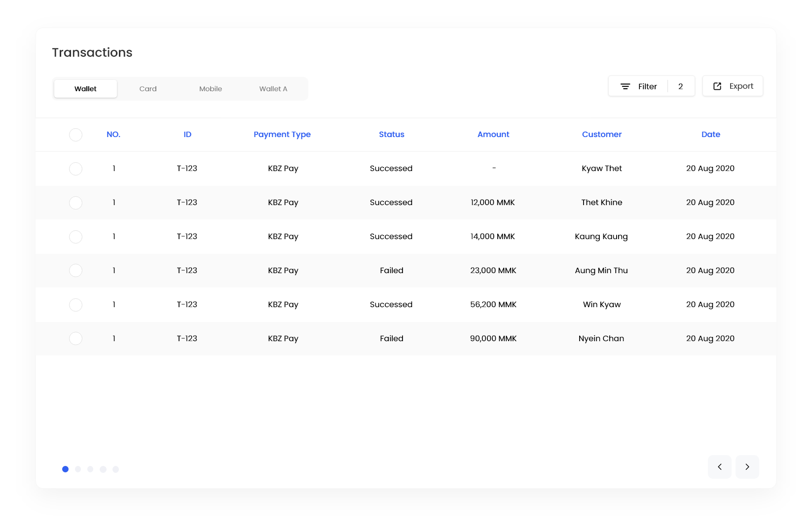Click the 14,000 MMK amount

coord(493,236)
